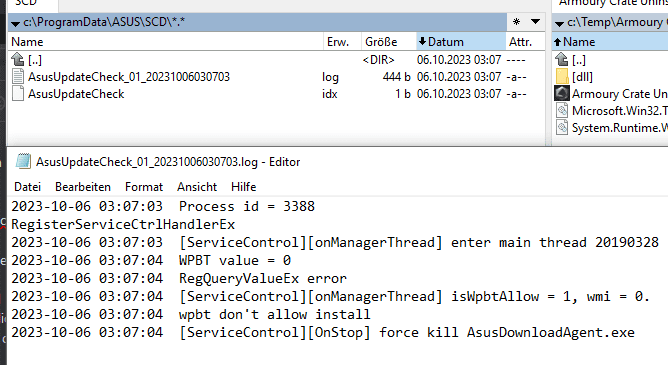The width and height of the screenshot is (668, 365).
Task: Click the asterisk favorites button
Action: (x=516, y=22)
